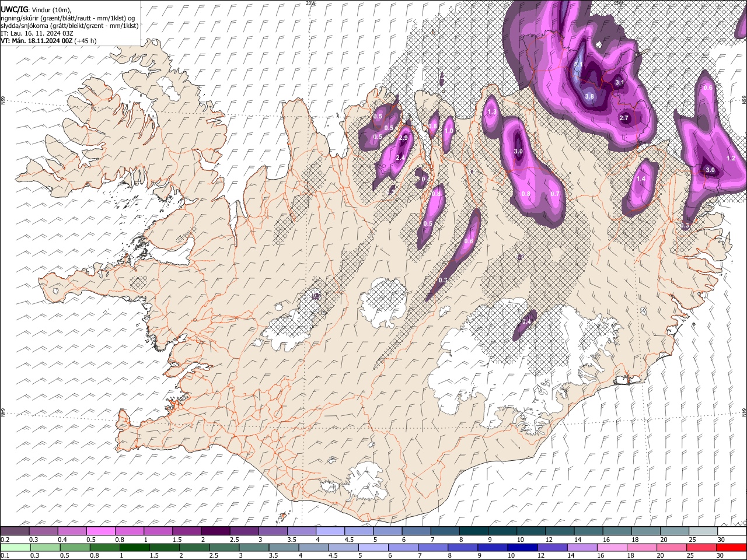Click the 2.7 snowfall value on the map
747x560 pixels.
(x=624, y=118)
